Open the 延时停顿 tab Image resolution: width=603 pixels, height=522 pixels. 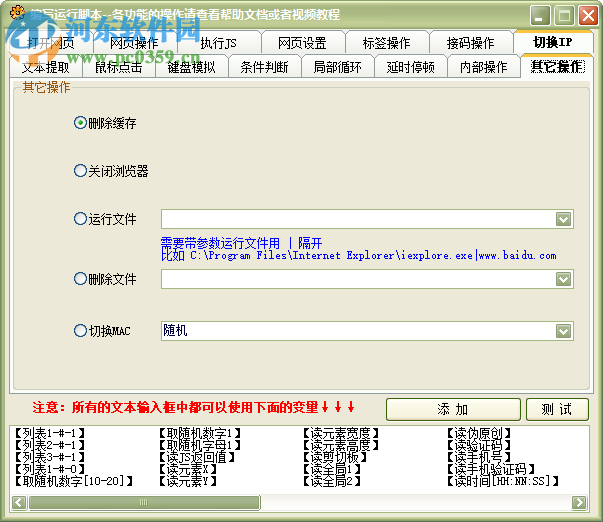click(411, 67)
